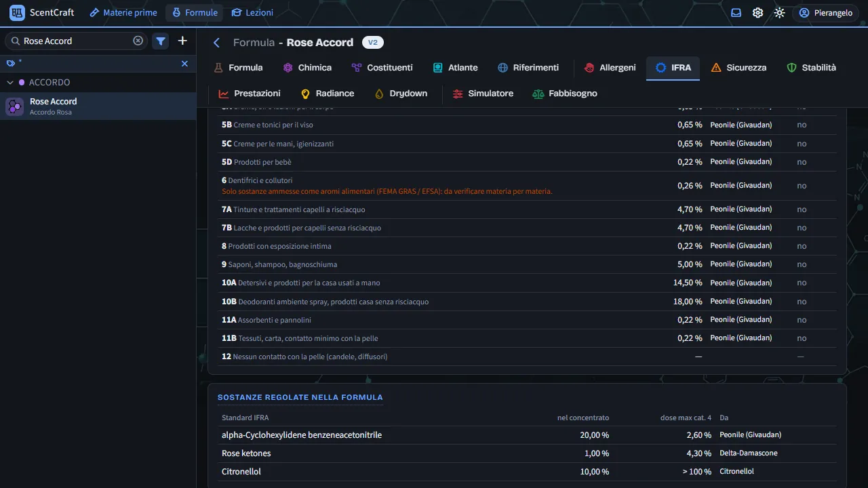Viewport: 868px width, 488px height.
Task: Select 'alpha-Cyclohexylidene benzeneacetonitrile' substance
Action: 302,435
